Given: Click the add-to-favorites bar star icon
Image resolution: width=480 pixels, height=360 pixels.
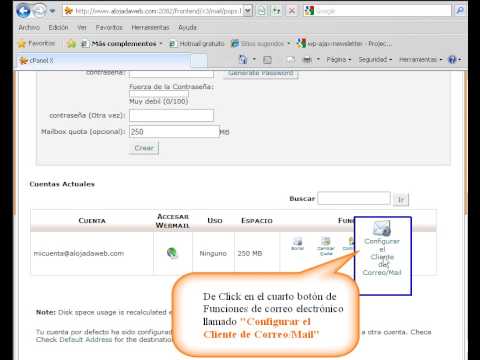Looking at the screenshot, I should click(71, 44).
